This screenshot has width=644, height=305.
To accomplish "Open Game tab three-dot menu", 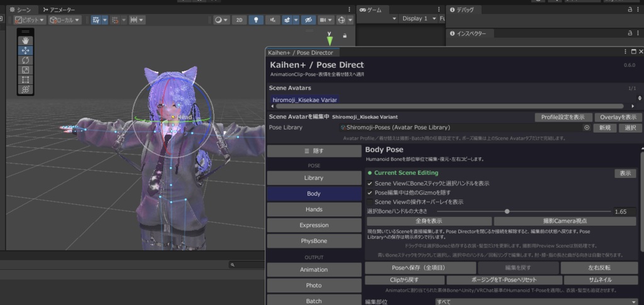I will [440, 9].
